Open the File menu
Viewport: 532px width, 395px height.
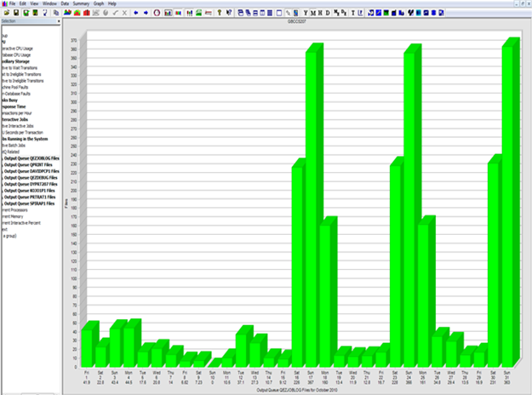[x=12, y=4]
